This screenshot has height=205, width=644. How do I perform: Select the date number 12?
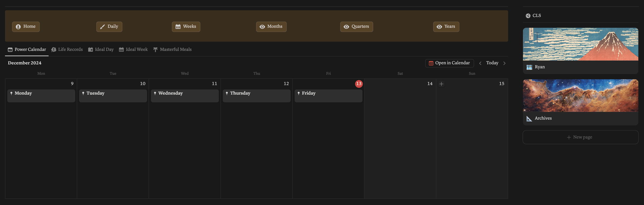coord(286,84)
